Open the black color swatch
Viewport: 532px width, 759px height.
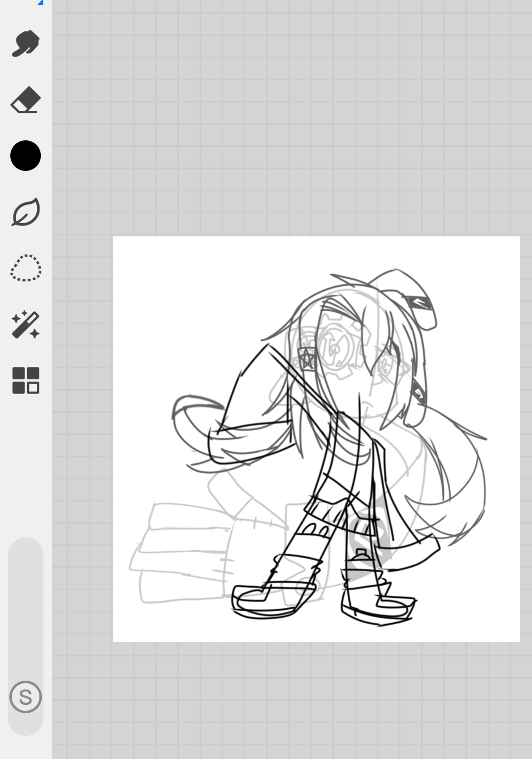(x=26, y=156)
